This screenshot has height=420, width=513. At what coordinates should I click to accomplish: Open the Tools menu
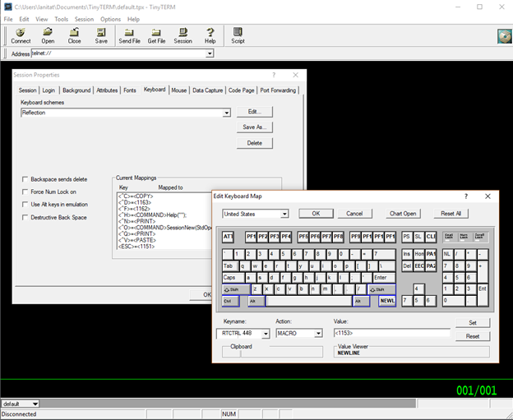61,19
